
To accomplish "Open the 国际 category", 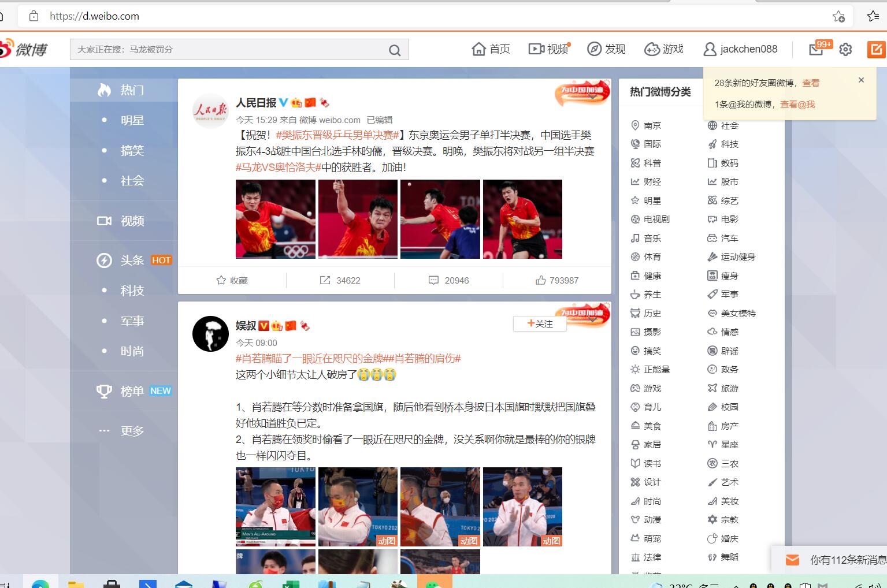I will click(646, 144).
